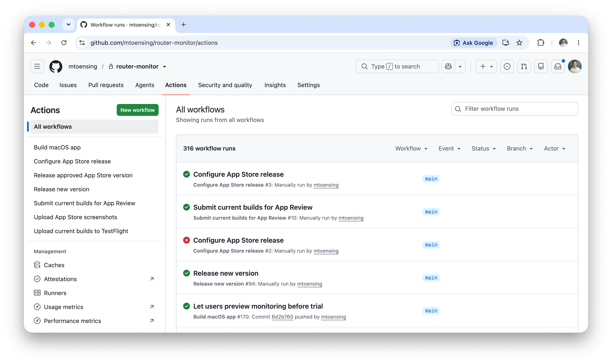Focus the Filter workflow runs field

(x=514, y=109)
